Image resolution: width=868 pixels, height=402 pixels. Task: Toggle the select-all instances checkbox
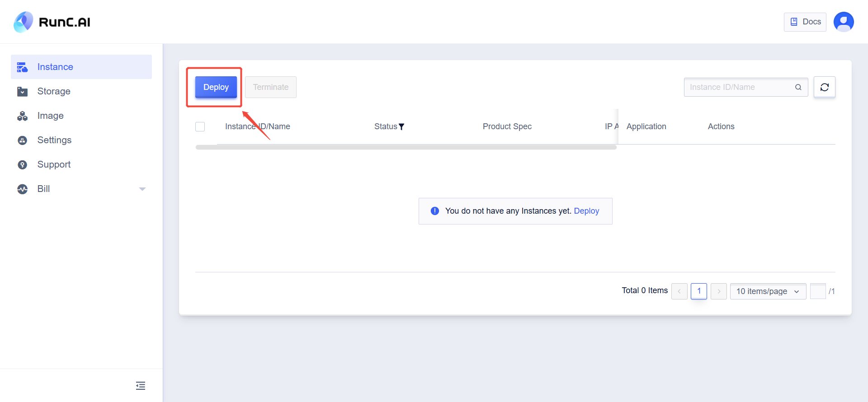[x=200, y=126]
